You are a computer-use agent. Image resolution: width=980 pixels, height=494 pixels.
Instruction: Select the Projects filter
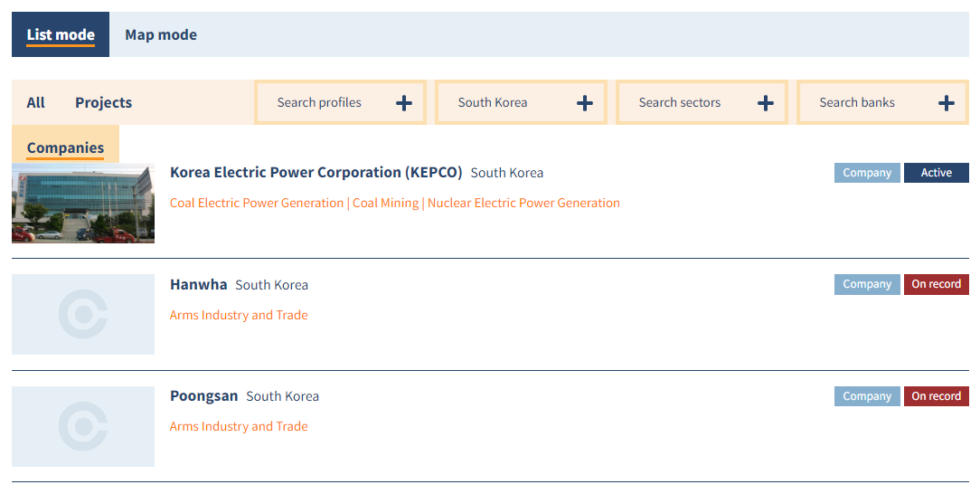coord(104,102)
